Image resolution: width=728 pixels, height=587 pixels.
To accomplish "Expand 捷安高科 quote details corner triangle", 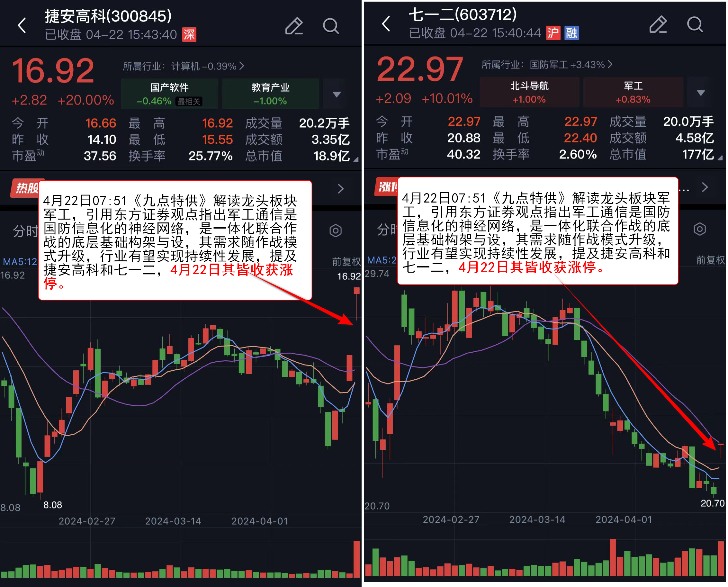I will pos(356,159).
